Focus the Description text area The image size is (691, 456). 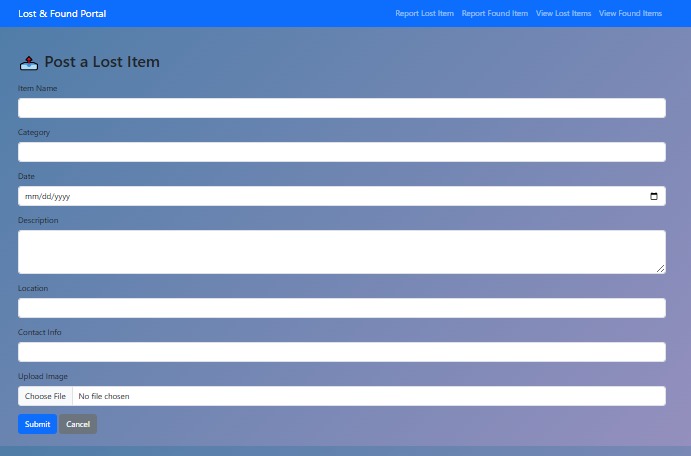[342, 252]
